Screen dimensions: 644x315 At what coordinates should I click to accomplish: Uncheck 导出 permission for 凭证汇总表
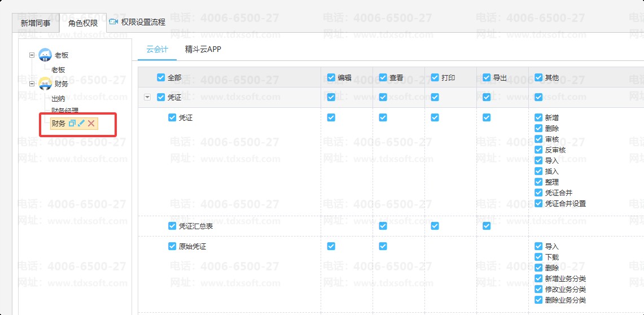tap(487, 226)
